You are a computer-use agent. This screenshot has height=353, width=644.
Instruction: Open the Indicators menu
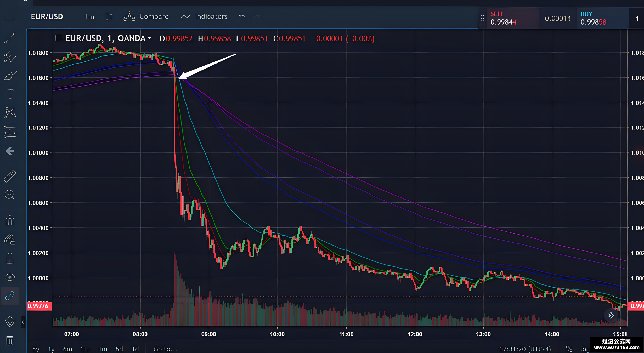tap(204, 16)
